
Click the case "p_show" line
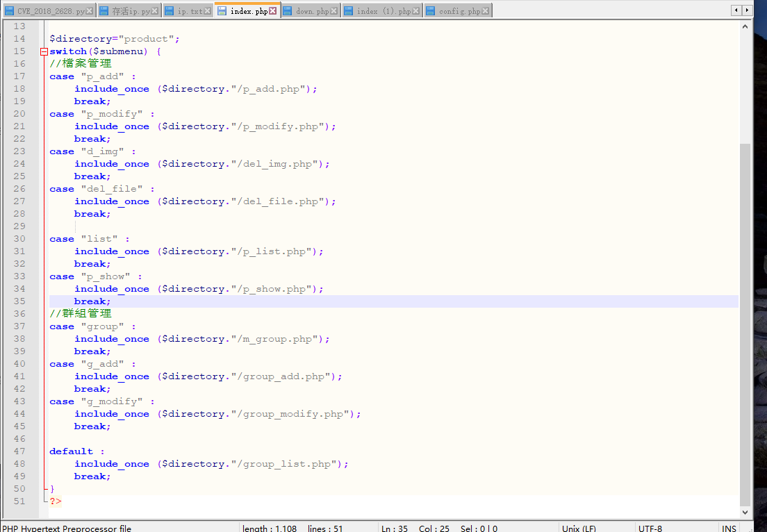pyautogui.click(x=96, y=276)
